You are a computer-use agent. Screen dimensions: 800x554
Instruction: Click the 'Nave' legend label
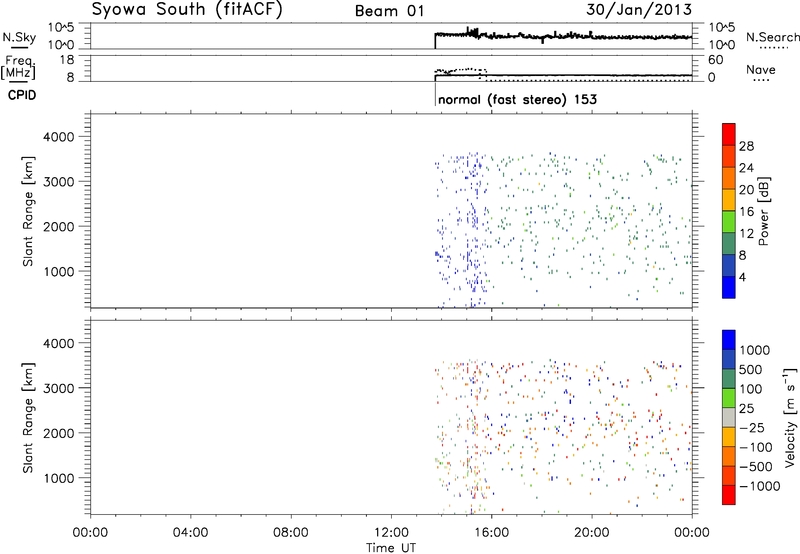pyautogui.click(x=761, y=70)
